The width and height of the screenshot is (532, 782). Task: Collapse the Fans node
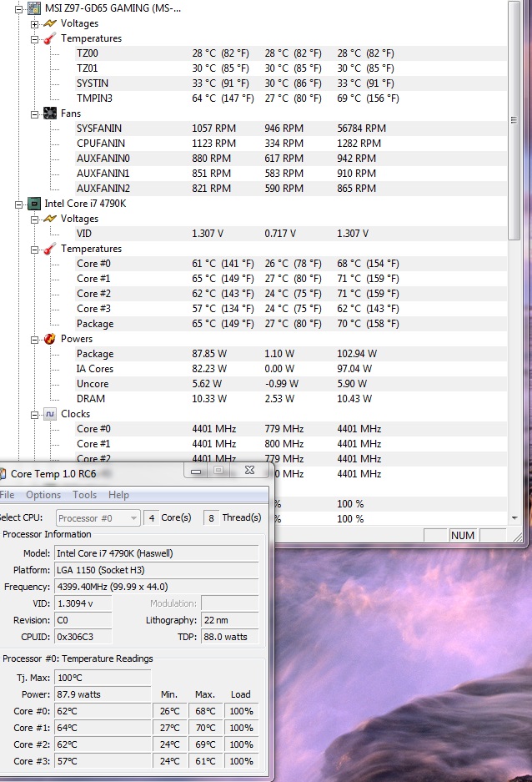34,114
